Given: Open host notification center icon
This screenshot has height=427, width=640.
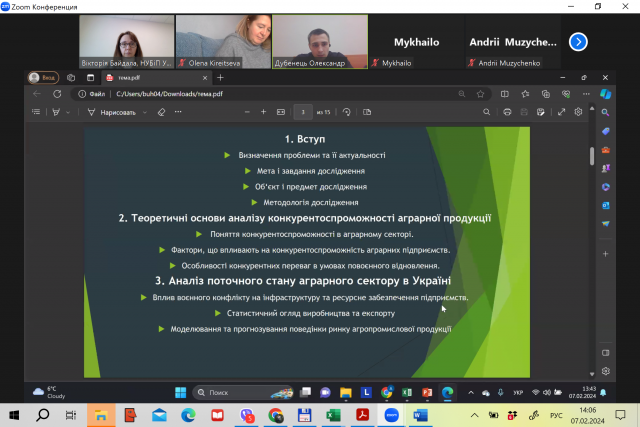Looking at the screenshot, I should 620,416.
